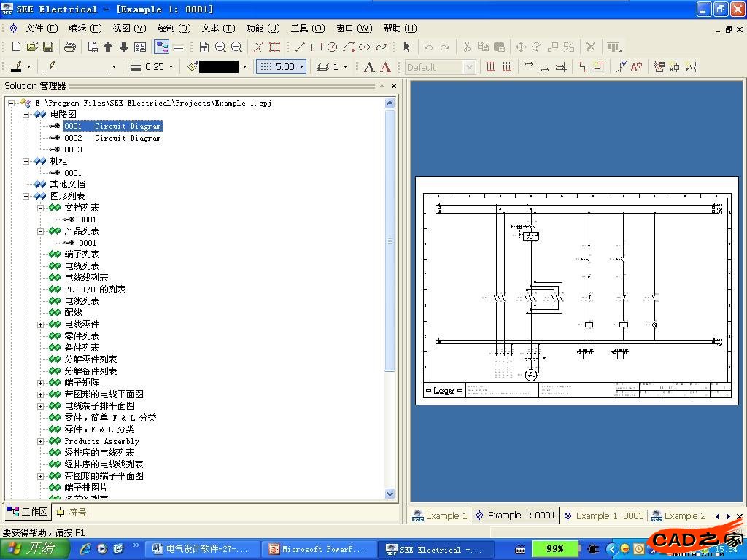The width and height of the screenshot is (747, 560).
Task: Toggle the Solution manager panel button
Action: [162, 47]
